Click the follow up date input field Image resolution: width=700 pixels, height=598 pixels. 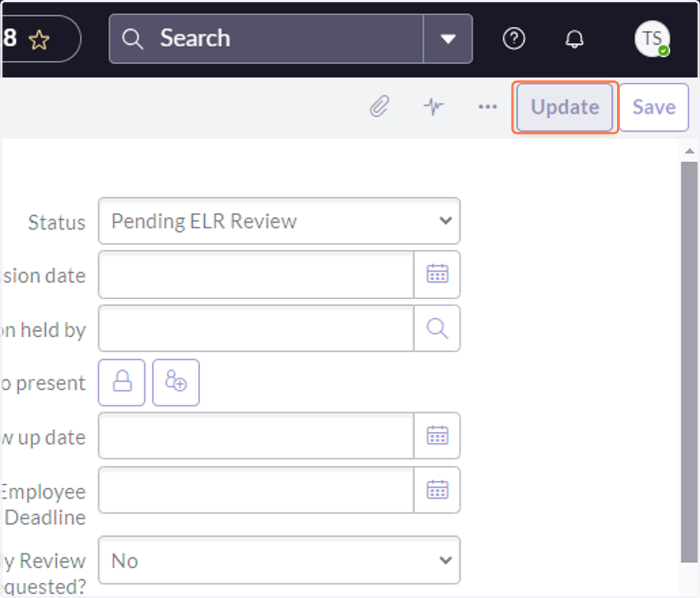point(256,436)
